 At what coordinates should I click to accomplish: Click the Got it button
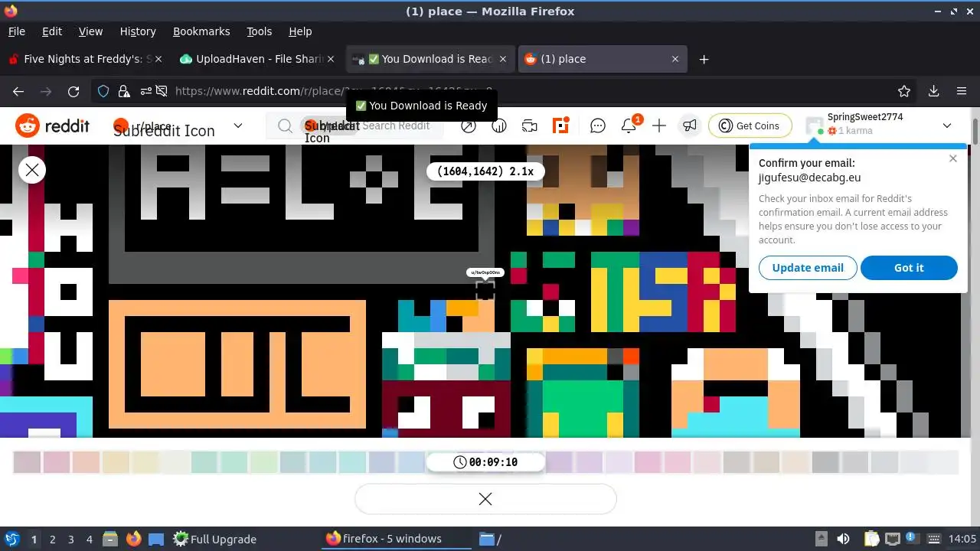(909, 268)
